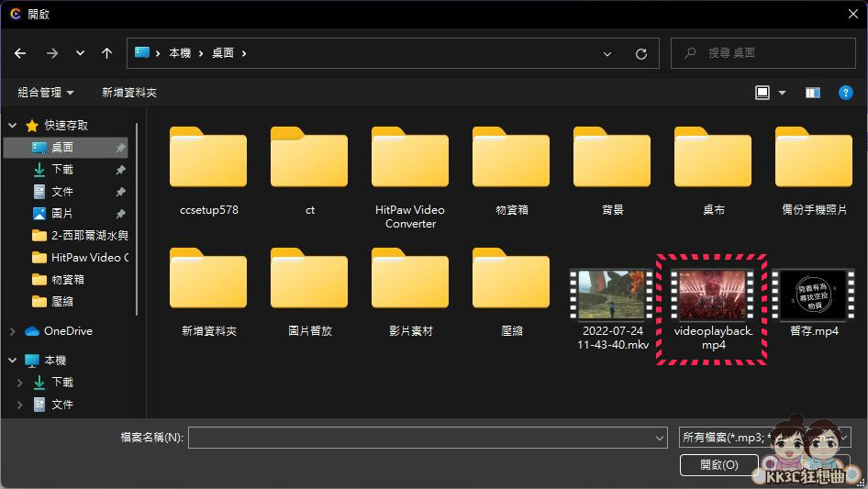Viewport: 868px width, 489px height.
Task: Select the videoplayback.mp4 video file
Action: pos(713,309)
